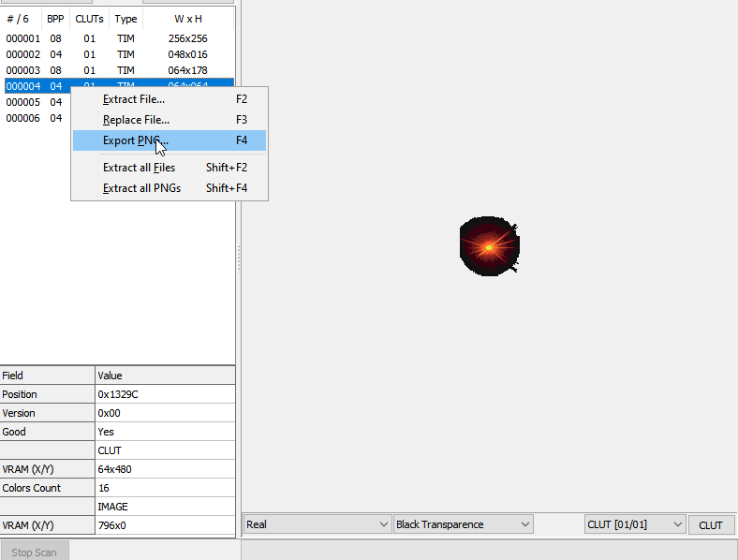Image resolution: width=738 pixels, height=560 pixels.
Task: Click the Position value 0x1329C cell
Action: coord(165,394)
